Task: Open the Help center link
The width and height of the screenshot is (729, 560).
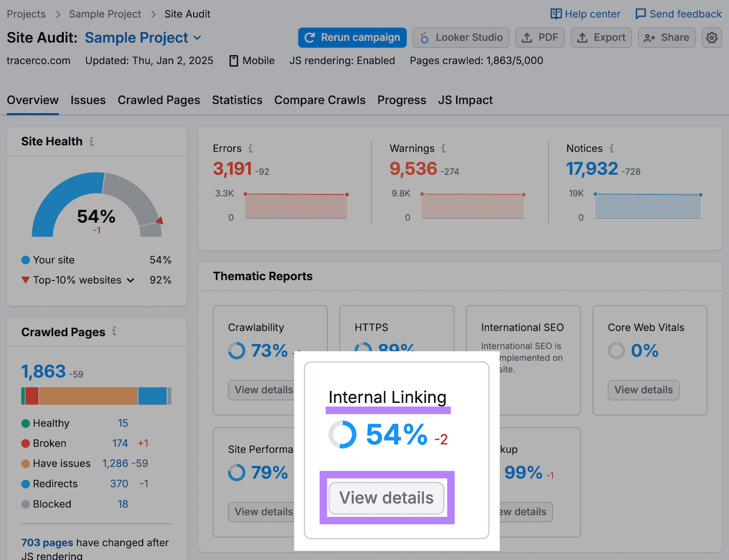Action: (x=592, y=14)
